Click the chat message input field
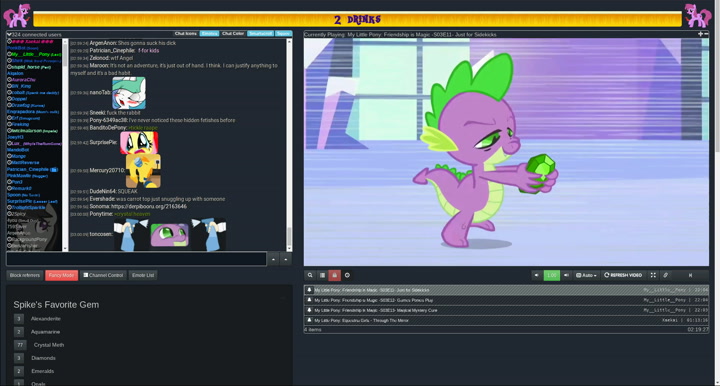Viewport: 720px width, 386px height. (136, 259)
